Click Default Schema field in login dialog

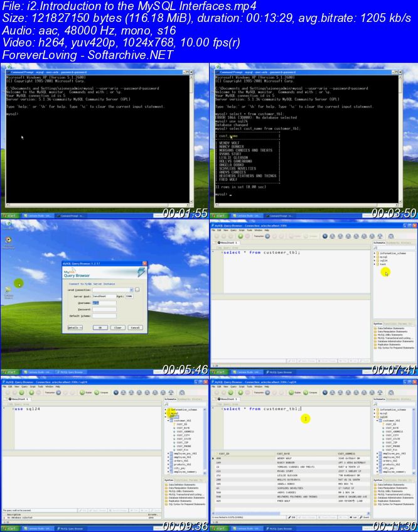(104, 315)
